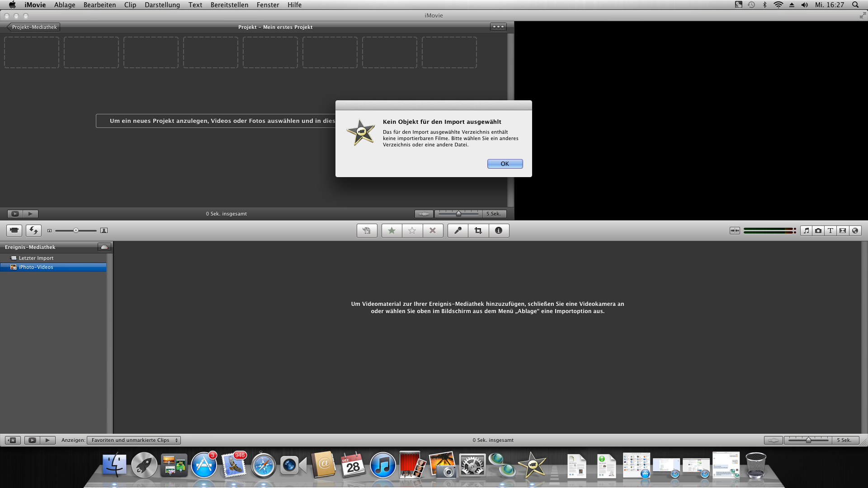
Task: Open the Clip menu
Action: [x=130, y=5]
